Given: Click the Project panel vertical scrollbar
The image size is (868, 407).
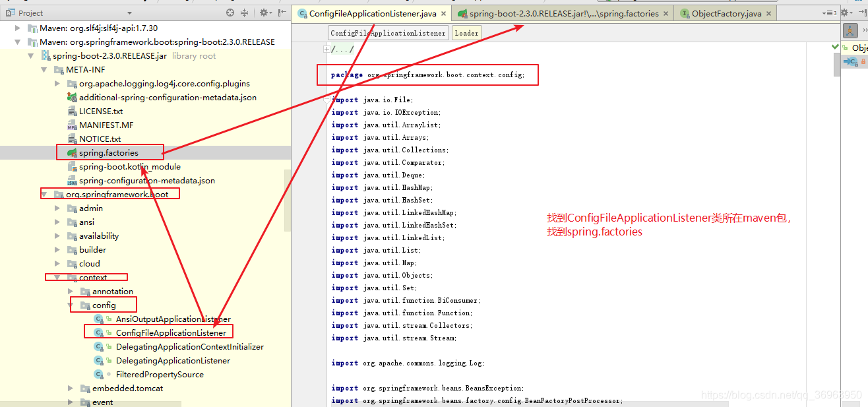Looking at the screenshot, I should [288, 201].
